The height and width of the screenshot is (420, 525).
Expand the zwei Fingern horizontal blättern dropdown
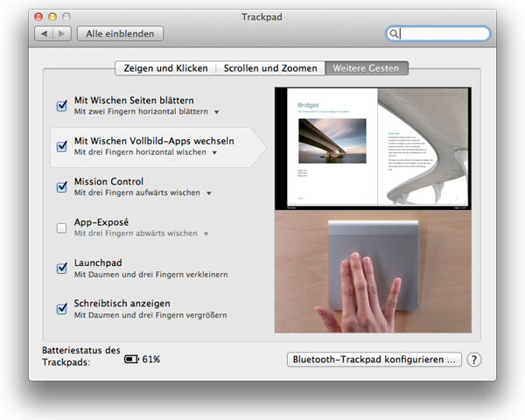tap(216, 113)
